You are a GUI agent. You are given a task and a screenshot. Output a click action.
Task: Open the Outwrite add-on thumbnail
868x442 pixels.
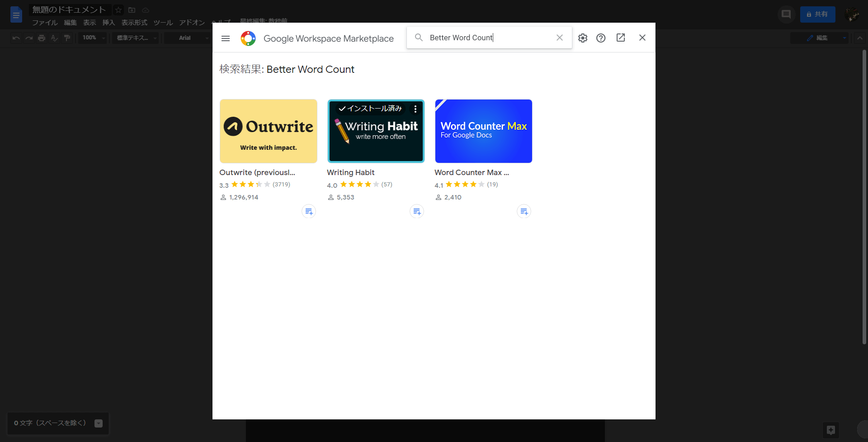coord(269,131)
